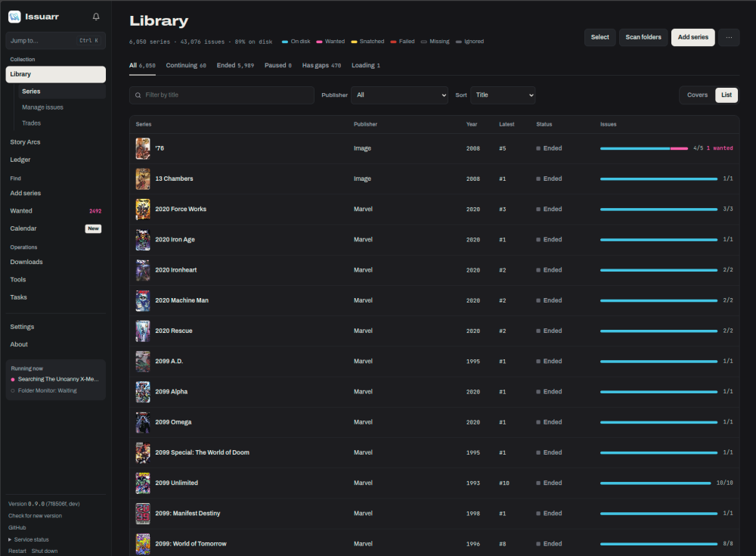Sort by the Year column header
Viewport: 756px width, 556px height.
472,125
